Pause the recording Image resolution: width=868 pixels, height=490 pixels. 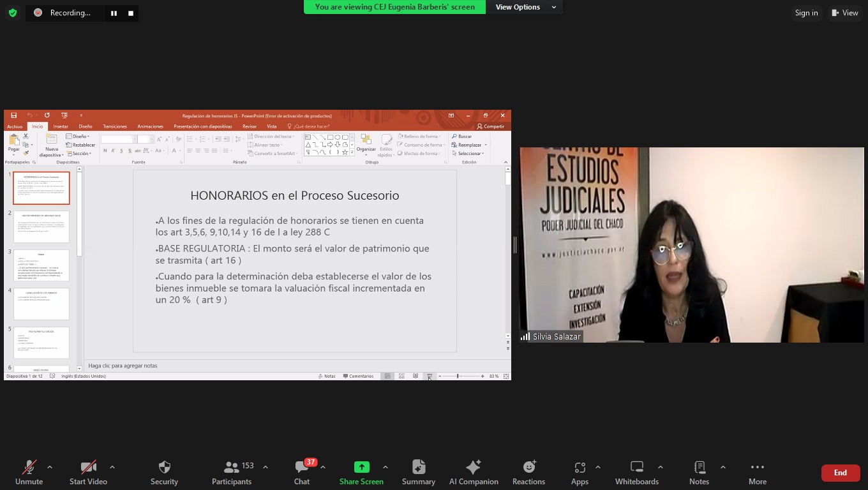[114, 13]
